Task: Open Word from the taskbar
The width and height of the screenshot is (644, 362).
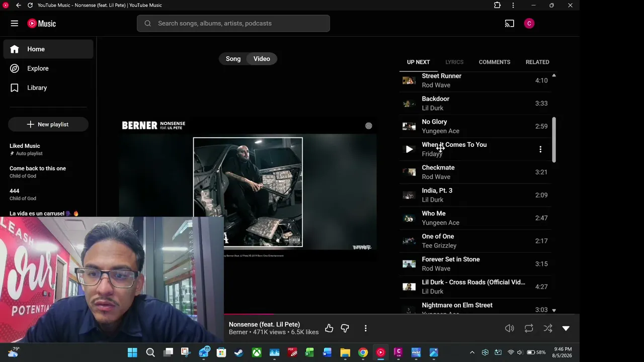Action: coord(328,352)
